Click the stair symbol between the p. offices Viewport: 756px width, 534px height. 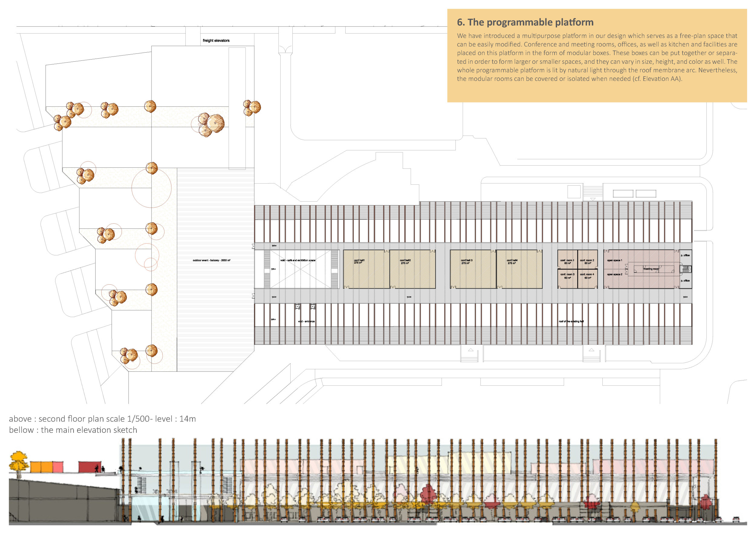pyautogui.click(x=686, y=269)
